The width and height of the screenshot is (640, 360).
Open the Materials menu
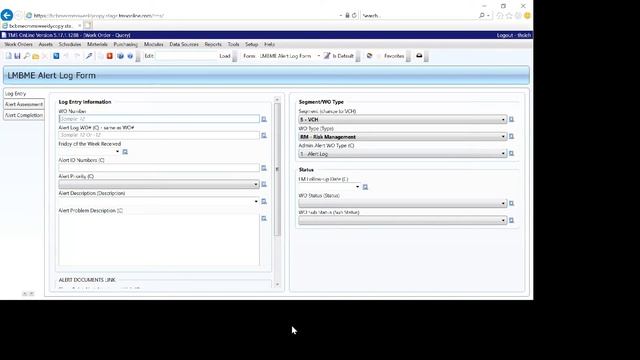(x=97, y=44)
